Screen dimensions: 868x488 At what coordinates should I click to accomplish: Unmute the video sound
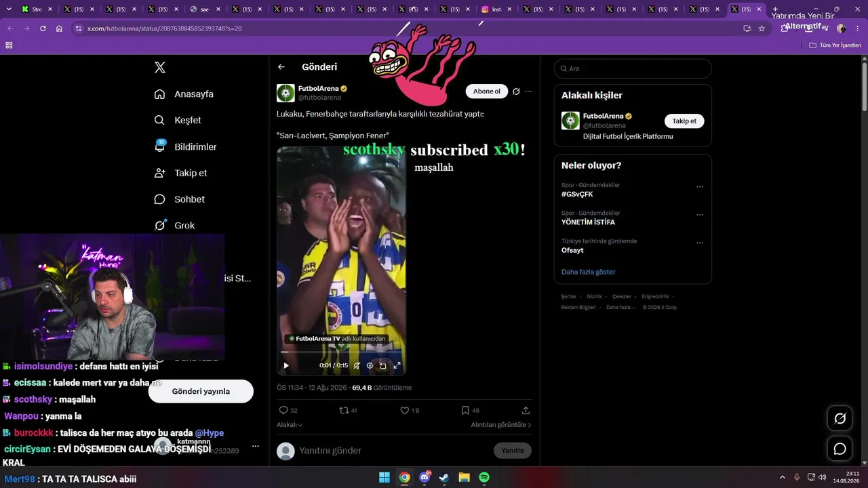357,365
